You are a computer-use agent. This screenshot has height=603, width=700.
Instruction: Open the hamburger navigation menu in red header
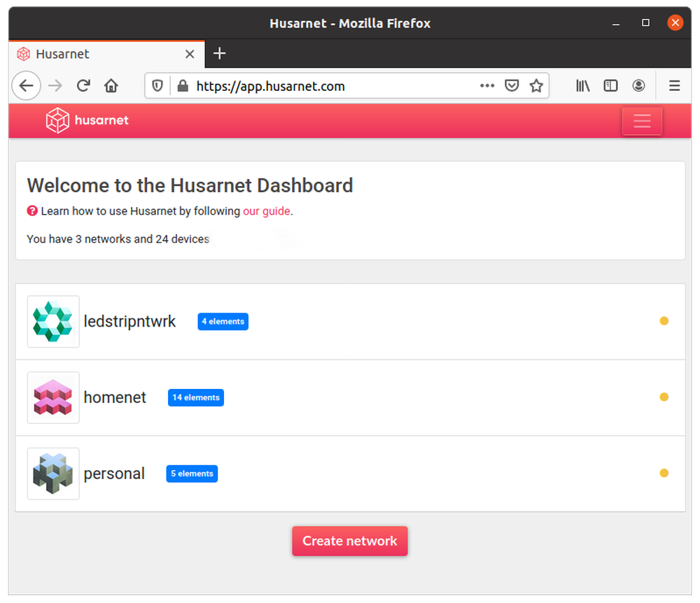click(642, 121)
